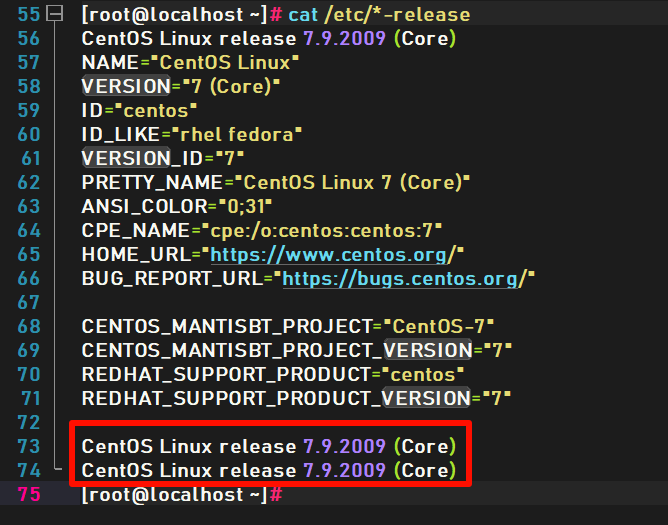Viewport: 668px width, 525px height.
Task: Click line number 55 in gutter
Action: [x=29, y=14]
